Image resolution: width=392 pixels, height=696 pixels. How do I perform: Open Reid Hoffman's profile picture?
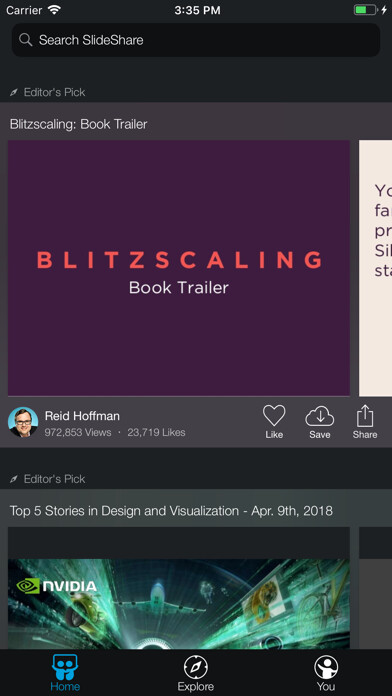click(x=23, y=422)
